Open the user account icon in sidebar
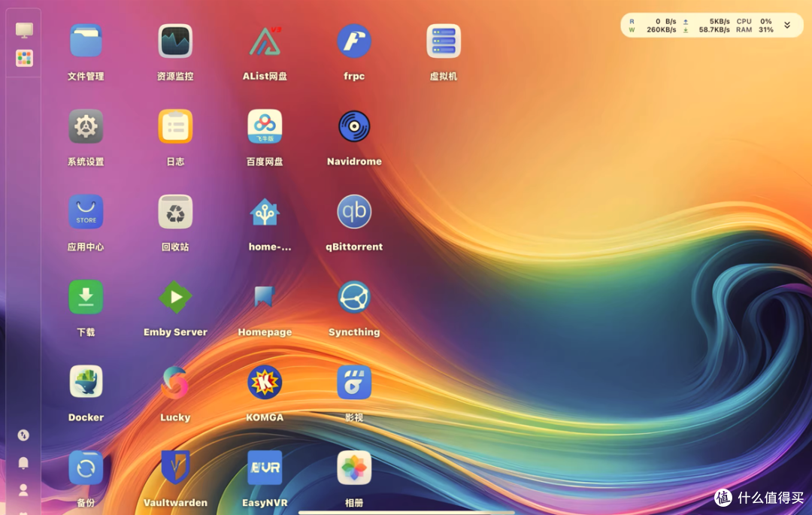 (23, 489)
